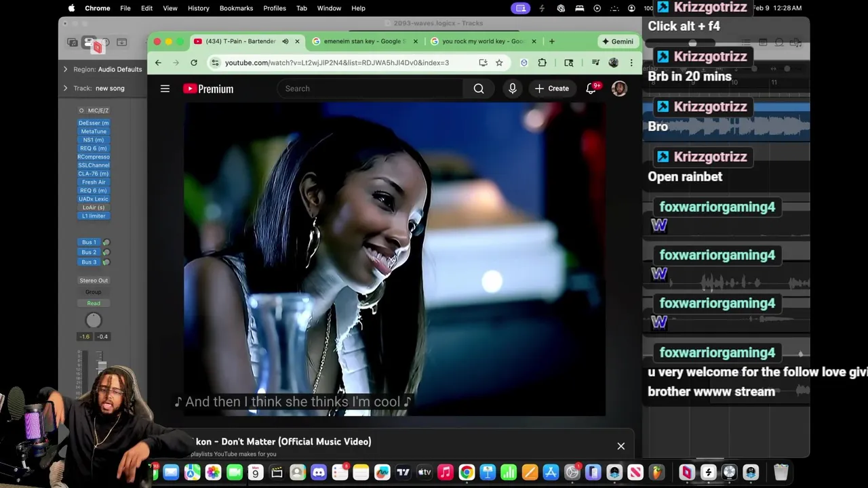Click the YouTube search magnifier button
This screenshot has height=488, width=868.
pyautogui.click(x=479, y=89)
